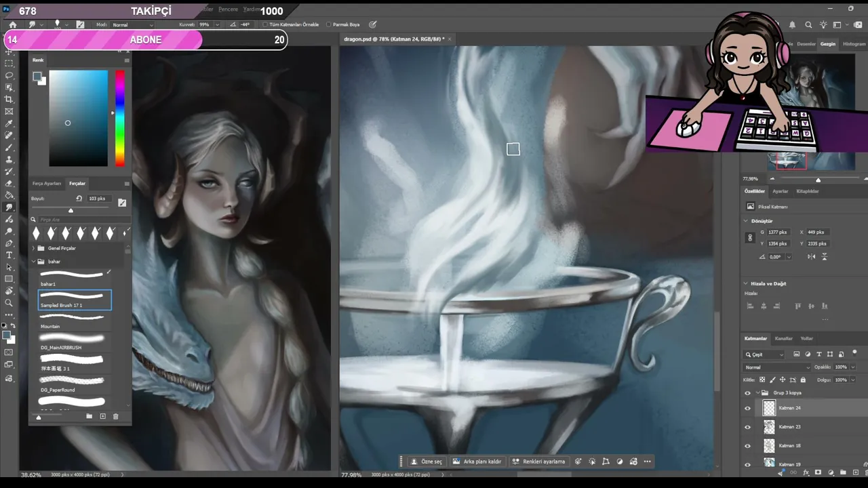Select the Frame tool
The width and height of the screenshot is (868, 488).
click(x=9, y=112)
